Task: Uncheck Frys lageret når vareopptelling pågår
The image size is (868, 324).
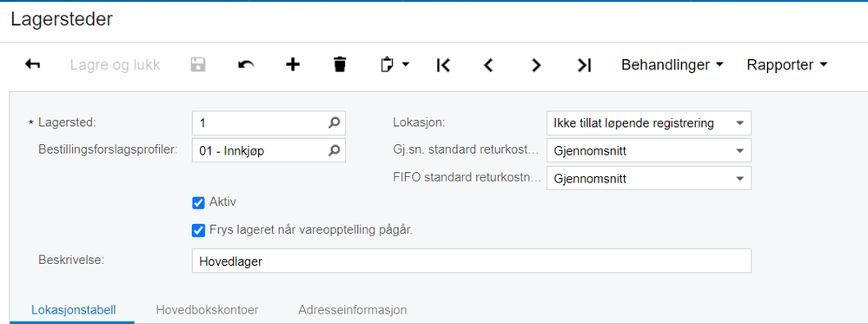Action: [199, 230]
